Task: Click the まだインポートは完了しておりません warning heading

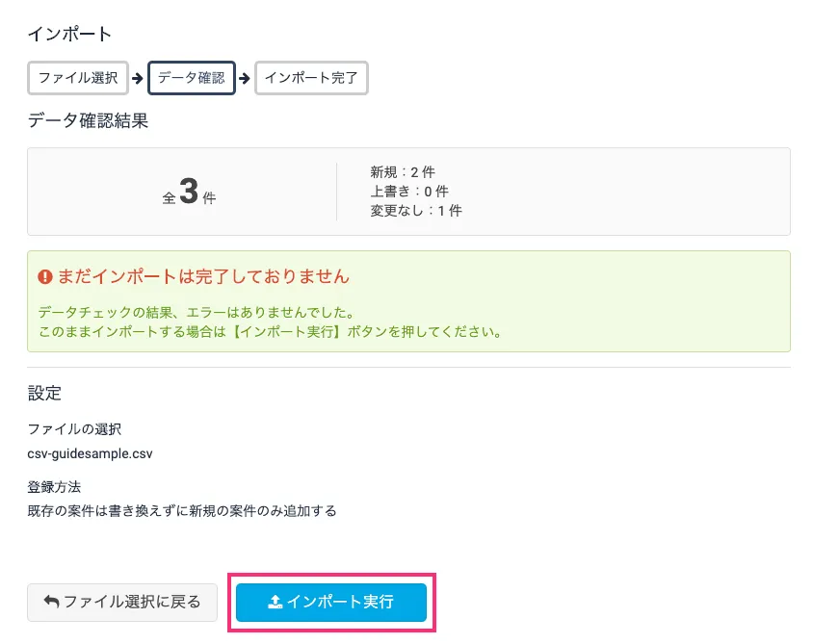Action: coord(202,276)
